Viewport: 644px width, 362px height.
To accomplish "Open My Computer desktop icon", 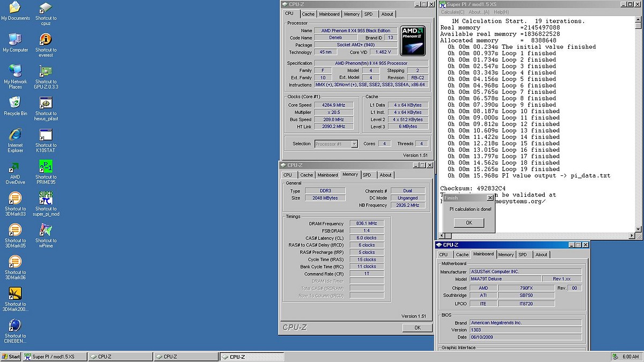I will coord(16,43).
